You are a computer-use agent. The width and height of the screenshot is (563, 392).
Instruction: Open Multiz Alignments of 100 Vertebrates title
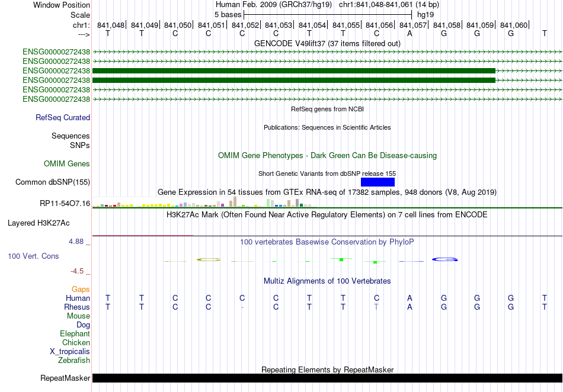(x=327, y=281)
